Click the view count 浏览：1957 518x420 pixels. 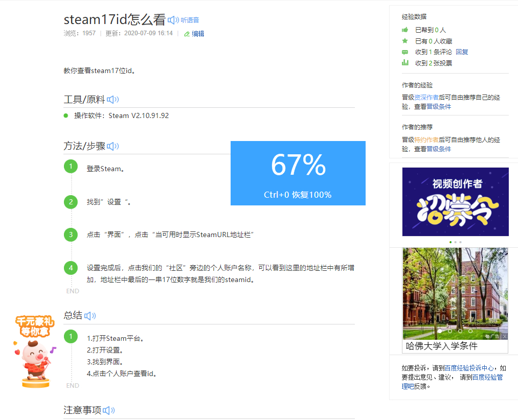80,33
